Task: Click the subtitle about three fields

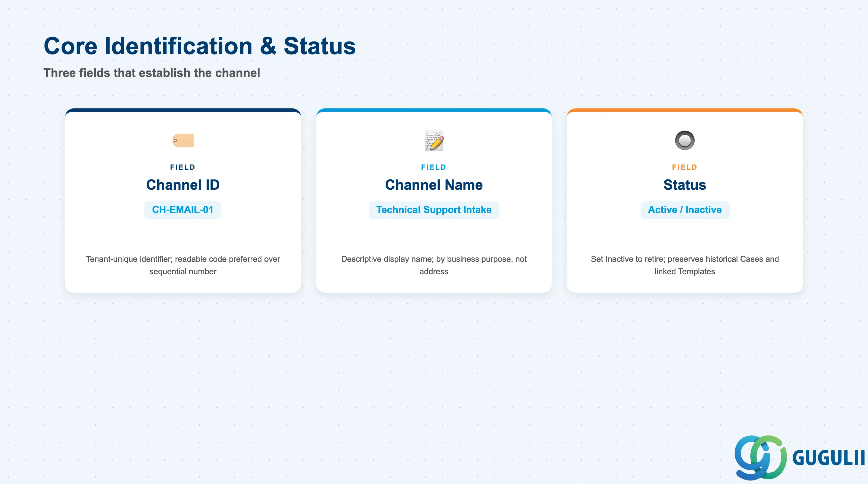Action: pos(152,73)
